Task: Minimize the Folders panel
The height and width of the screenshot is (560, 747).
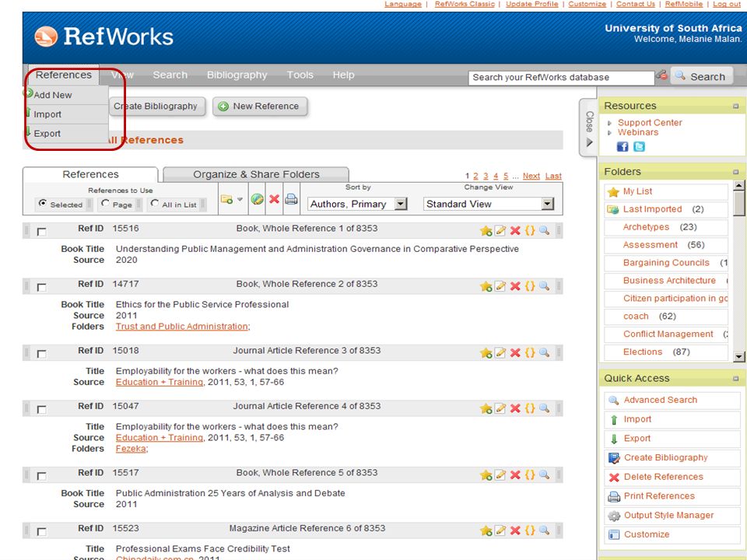Action: [735, 172]
